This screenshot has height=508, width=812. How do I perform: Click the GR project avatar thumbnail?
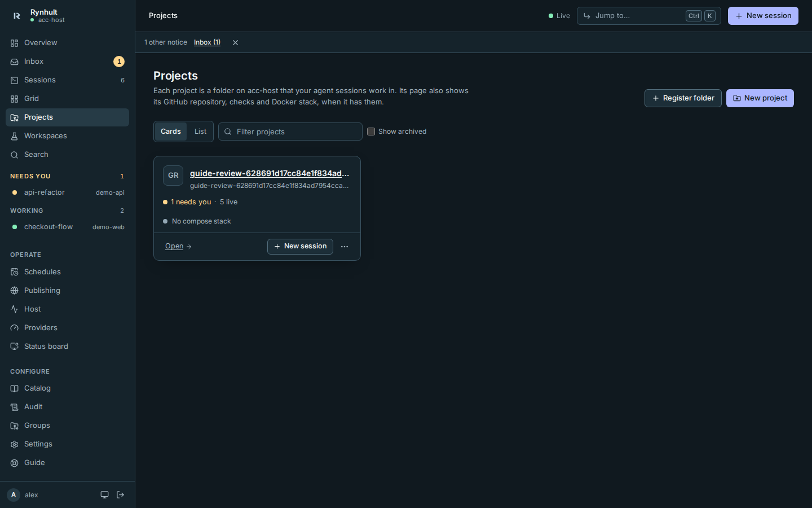point(173,176)
